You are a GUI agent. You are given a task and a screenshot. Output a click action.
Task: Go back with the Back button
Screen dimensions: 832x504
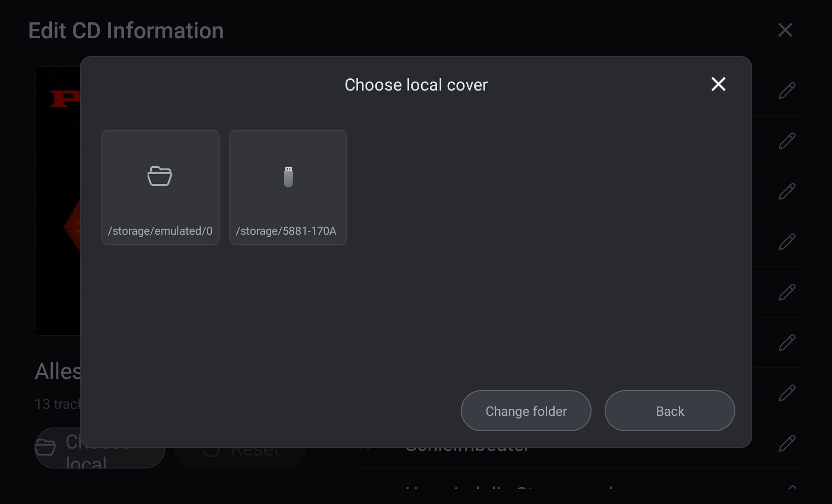(670, 411)
